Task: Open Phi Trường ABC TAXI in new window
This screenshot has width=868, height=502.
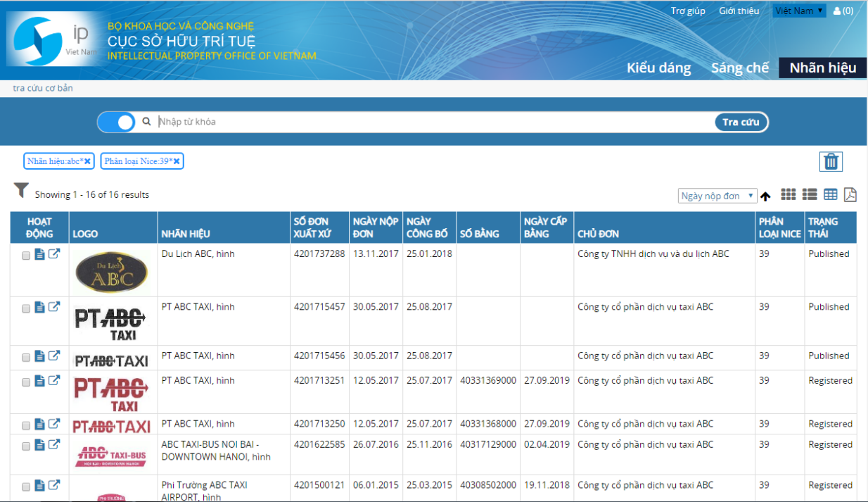Action: click(54, 485)
